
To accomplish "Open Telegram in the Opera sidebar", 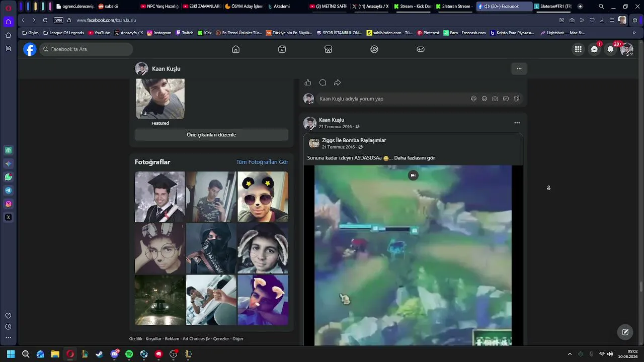I will click(8, 191).
